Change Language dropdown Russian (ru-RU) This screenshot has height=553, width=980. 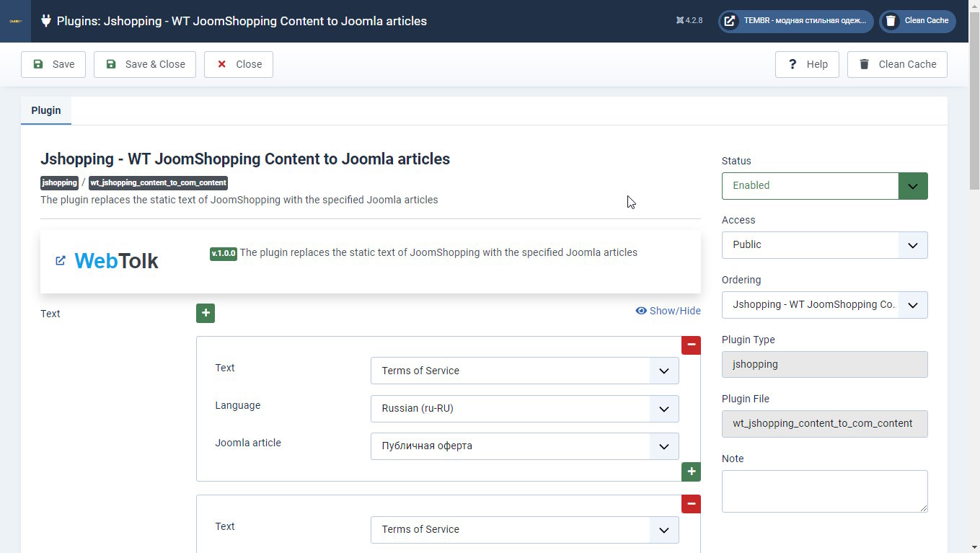pyautogui.click(x=524, y=409)
